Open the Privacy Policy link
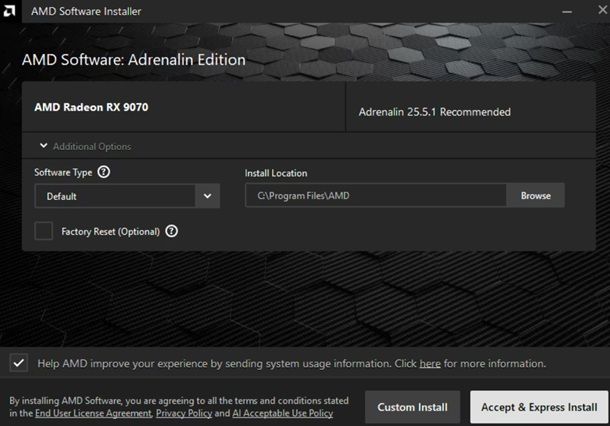The width and height of the screenshot is (610, 426). (183, 413)
